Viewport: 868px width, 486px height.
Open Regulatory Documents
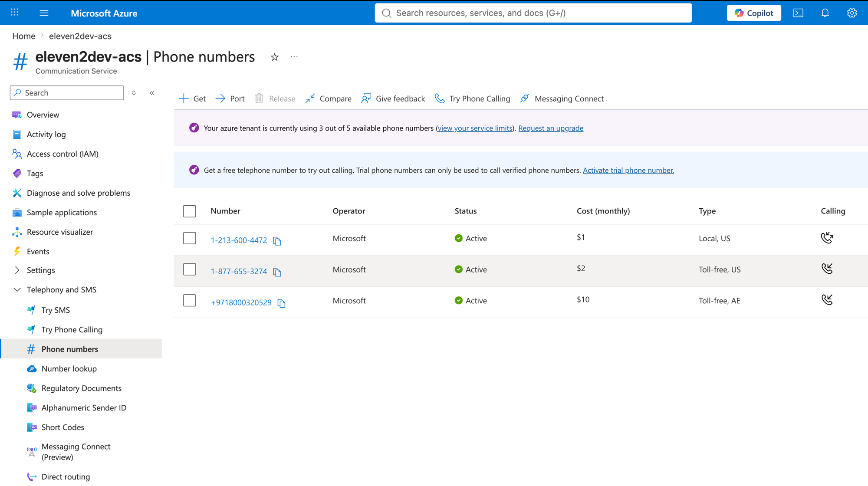coord(81,388)
